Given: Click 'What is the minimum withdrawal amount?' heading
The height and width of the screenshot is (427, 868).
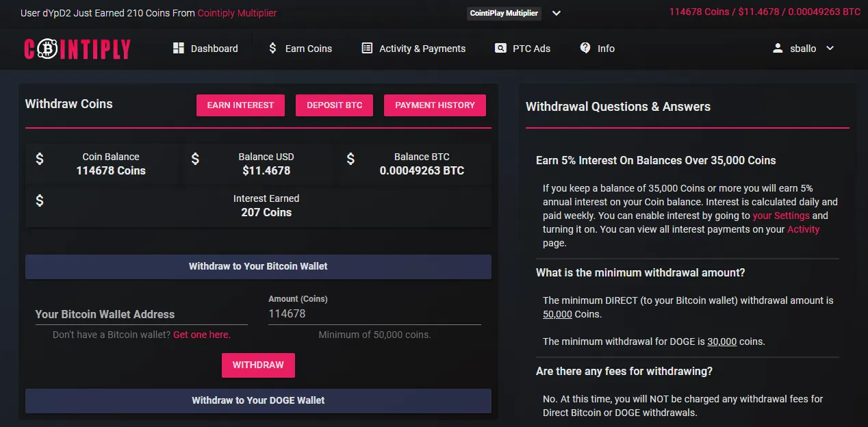Looking at the screenshot, I should (640, 272).
